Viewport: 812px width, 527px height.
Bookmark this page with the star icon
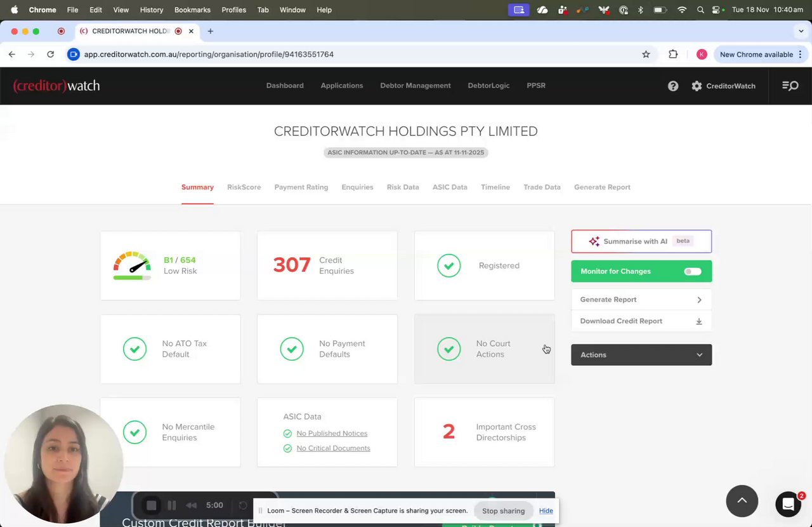tap(646, 55)
